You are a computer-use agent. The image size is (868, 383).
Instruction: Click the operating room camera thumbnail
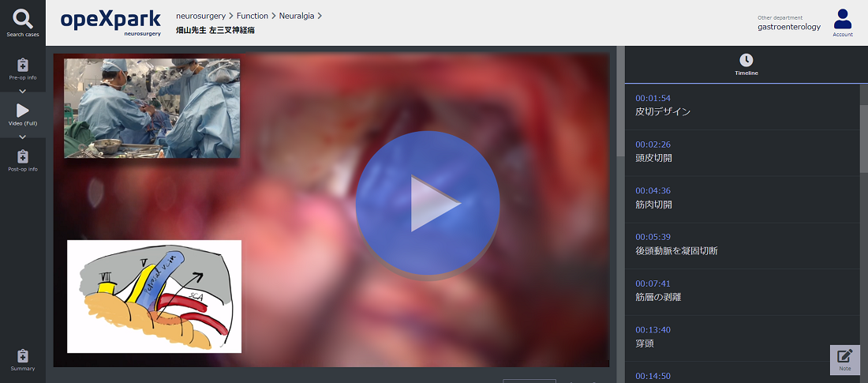click(152, 108)
